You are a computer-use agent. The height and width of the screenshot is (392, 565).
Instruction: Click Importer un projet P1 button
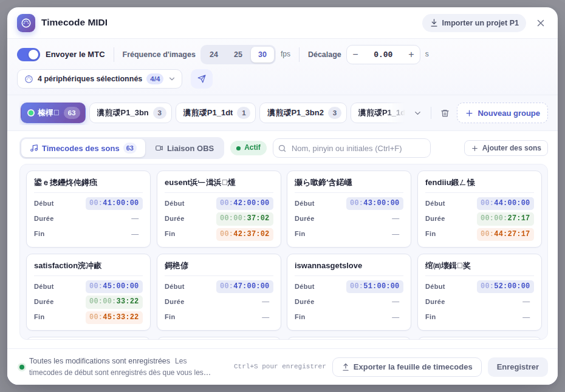pyautogui.click(x=474, y=23)
